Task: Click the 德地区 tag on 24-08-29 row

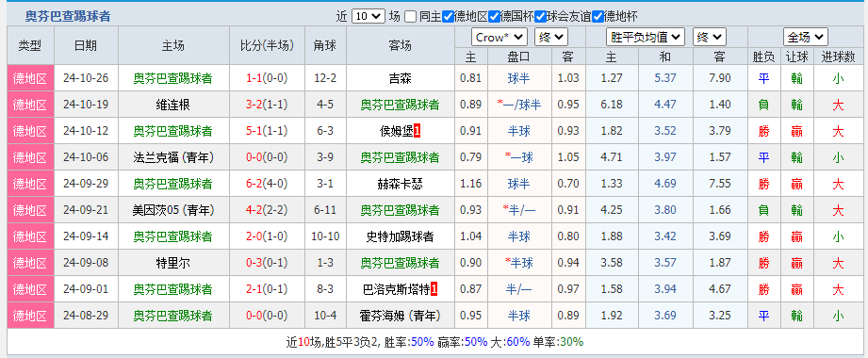Action: pos(30,316)
